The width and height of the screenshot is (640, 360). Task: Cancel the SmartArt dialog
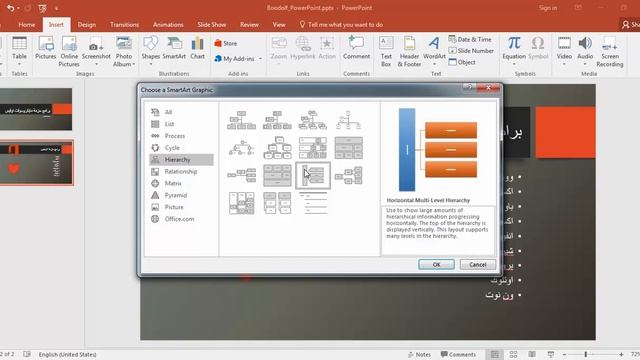click(x=478, y=264)
